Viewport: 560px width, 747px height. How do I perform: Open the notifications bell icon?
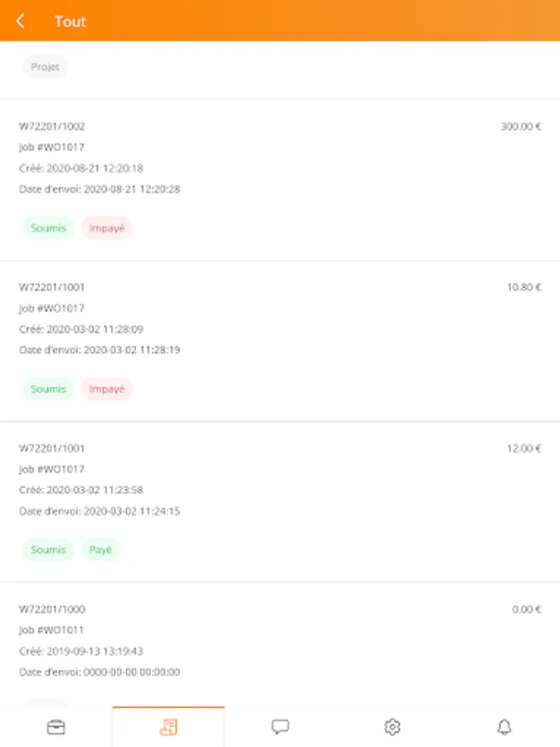(504, 727)
